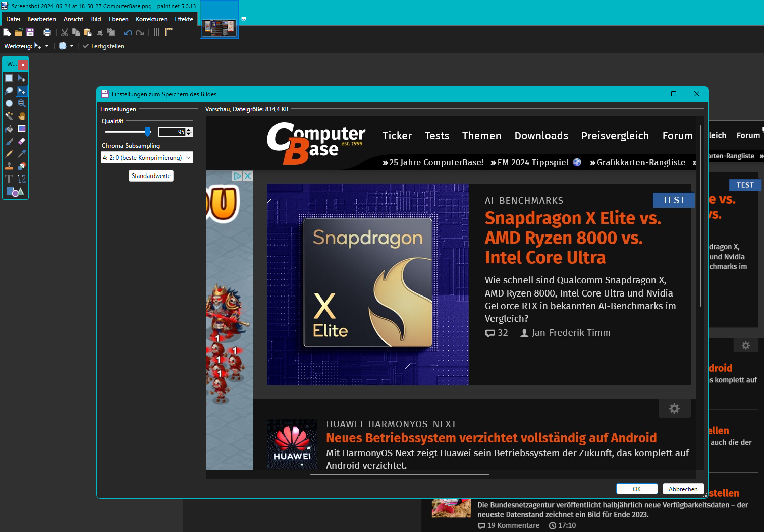Click the Paste clipboard icon
The height and width of the screenshot is (532, 764).
coord(88,32)
